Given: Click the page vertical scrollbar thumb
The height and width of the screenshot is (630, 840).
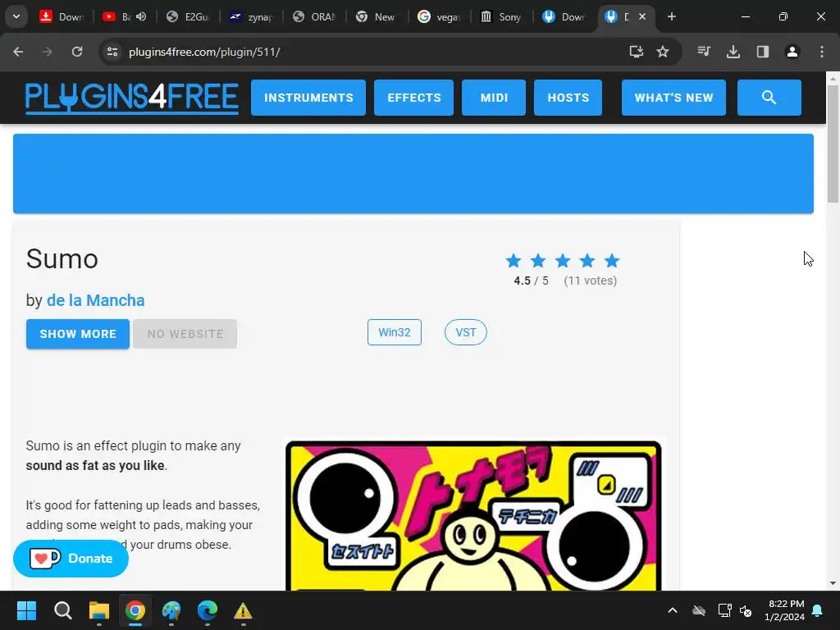Looking at the screenshot, I should point(833,144).
